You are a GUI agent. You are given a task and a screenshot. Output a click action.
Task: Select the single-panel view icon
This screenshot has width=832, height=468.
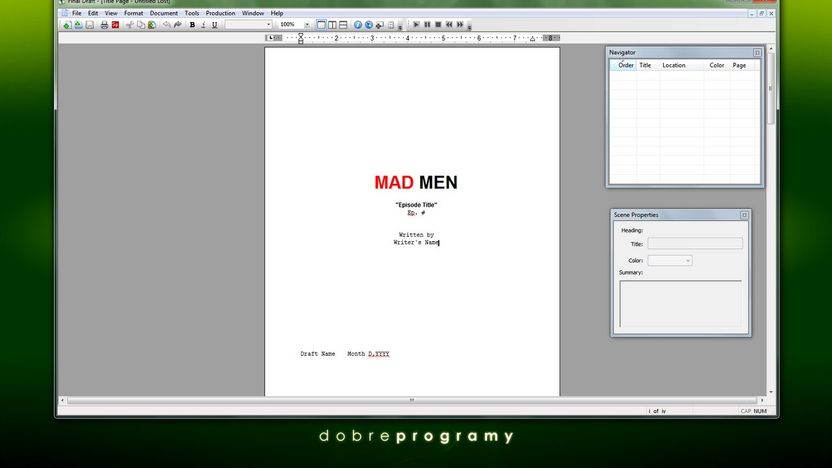tap(321, 25)
